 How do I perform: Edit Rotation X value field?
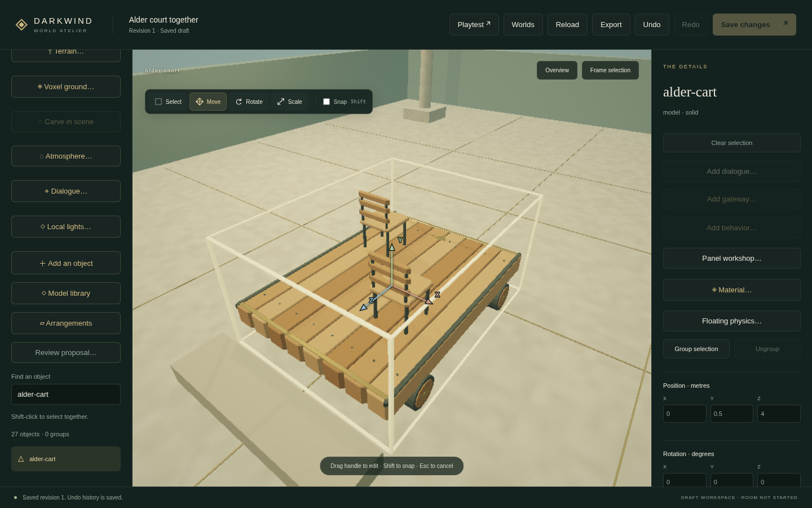tap(685, 480)
